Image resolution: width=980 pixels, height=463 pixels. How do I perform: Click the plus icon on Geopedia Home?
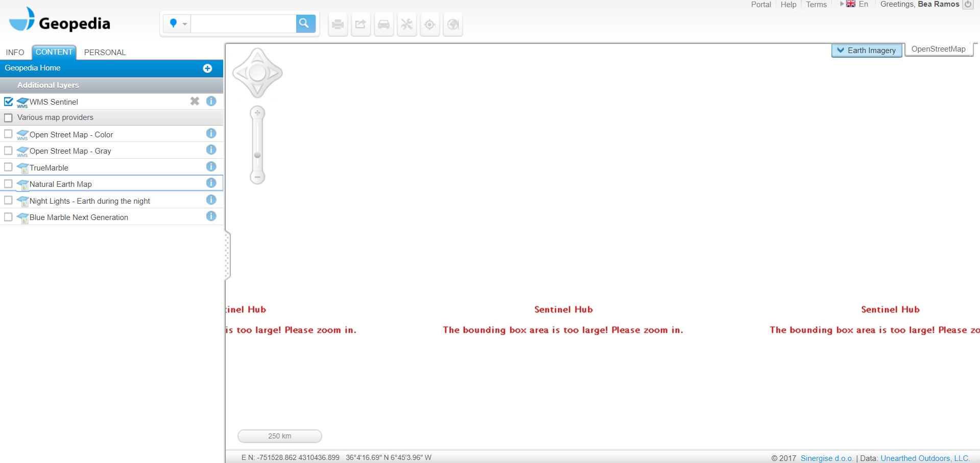(207, 68)
